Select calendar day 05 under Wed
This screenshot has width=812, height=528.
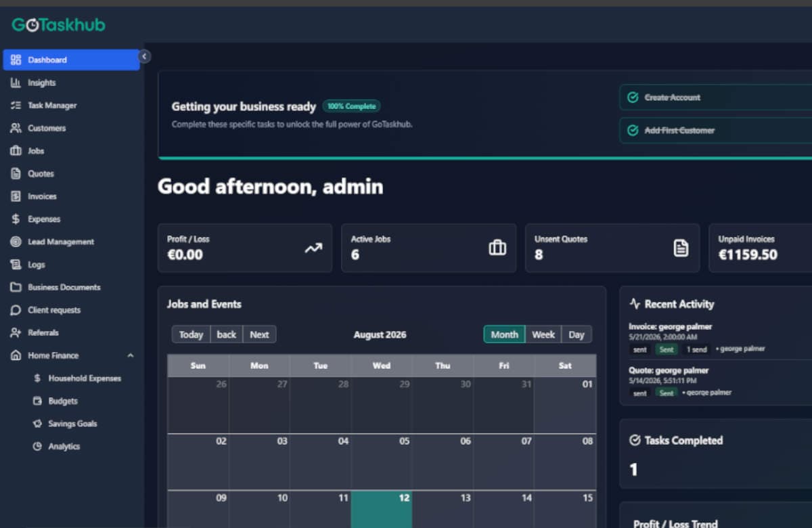[x=381, y=462]
